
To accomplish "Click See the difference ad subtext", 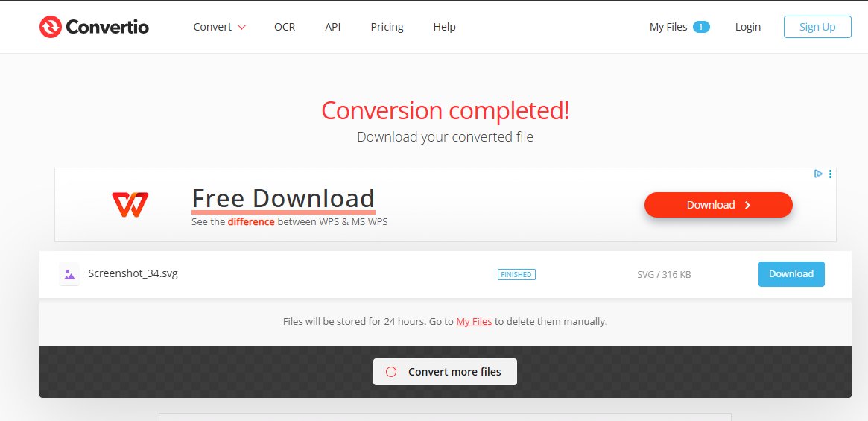I will [x=290, y=221].
